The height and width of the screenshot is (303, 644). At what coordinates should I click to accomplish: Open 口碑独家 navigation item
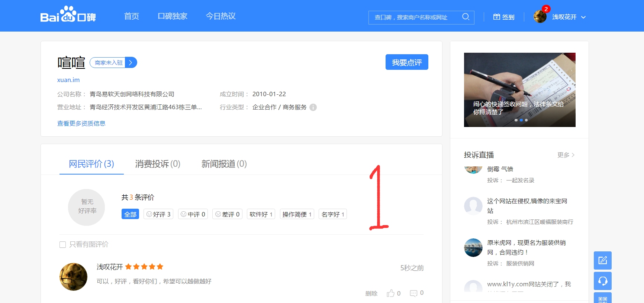(173, 16)
